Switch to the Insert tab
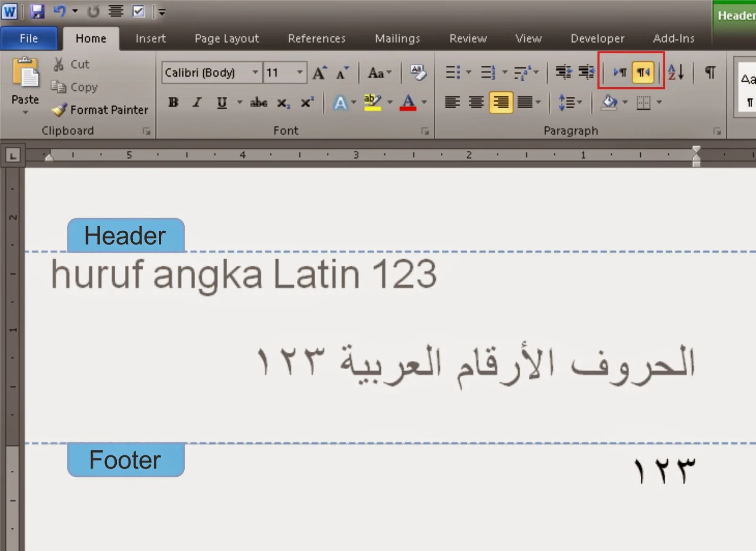Screen dimensions: 756x551 (x=151, y=38)
